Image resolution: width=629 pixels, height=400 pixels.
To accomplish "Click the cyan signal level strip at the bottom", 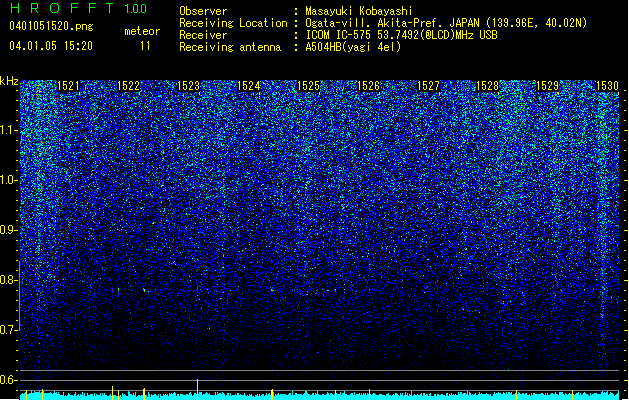I will pyautogui.click(x=319, y=396).
